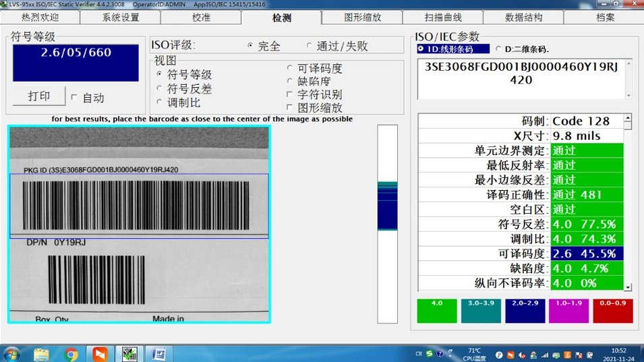Open the Windows Start menu
Viewport: 644px width, 362px height.
point(11,354)
